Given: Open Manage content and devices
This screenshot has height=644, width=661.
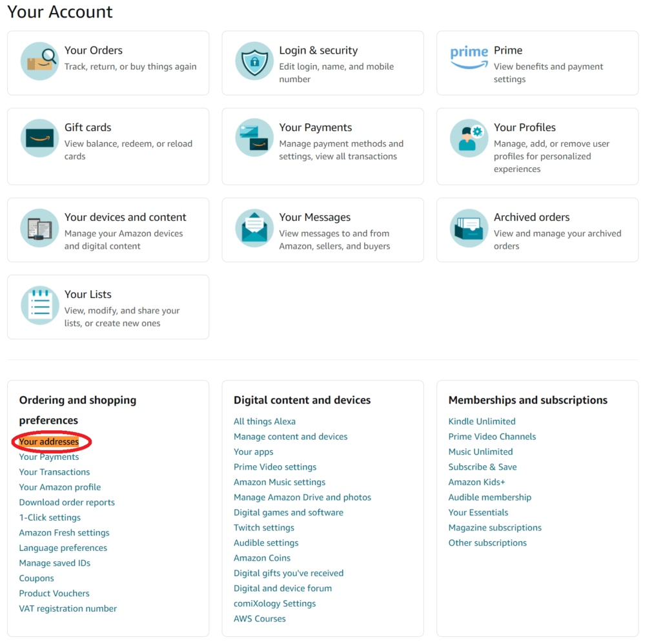Looking at the screenshot, I should (290, 437).
